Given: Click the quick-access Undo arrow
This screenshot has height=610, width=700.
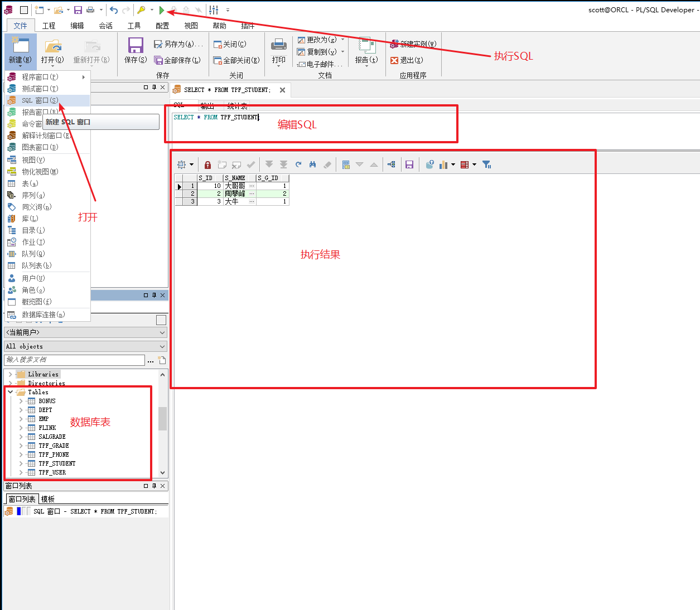Looking at the screenshot, I should (114, 10).
